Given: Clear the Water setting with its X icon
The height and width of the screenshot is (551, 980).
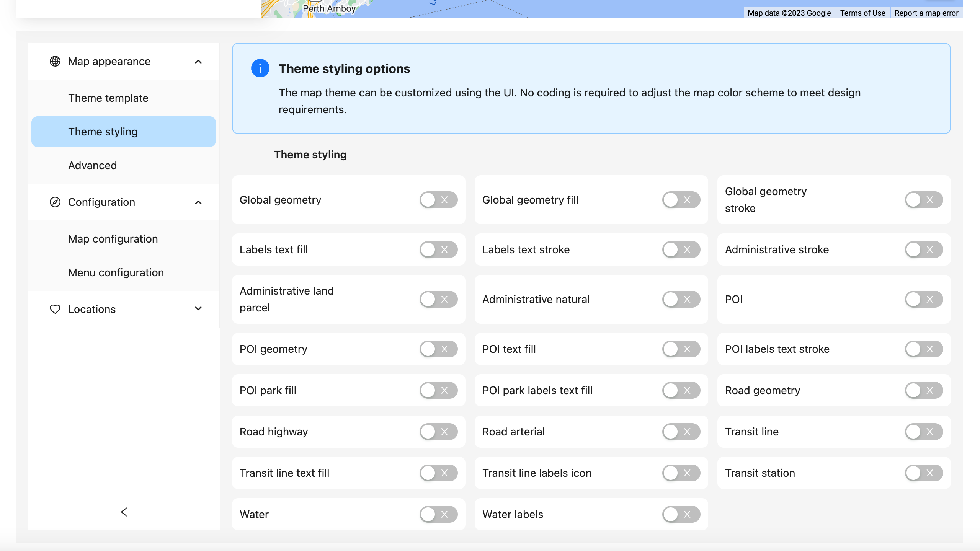Looking at the screenshot, I should point(444,514).
